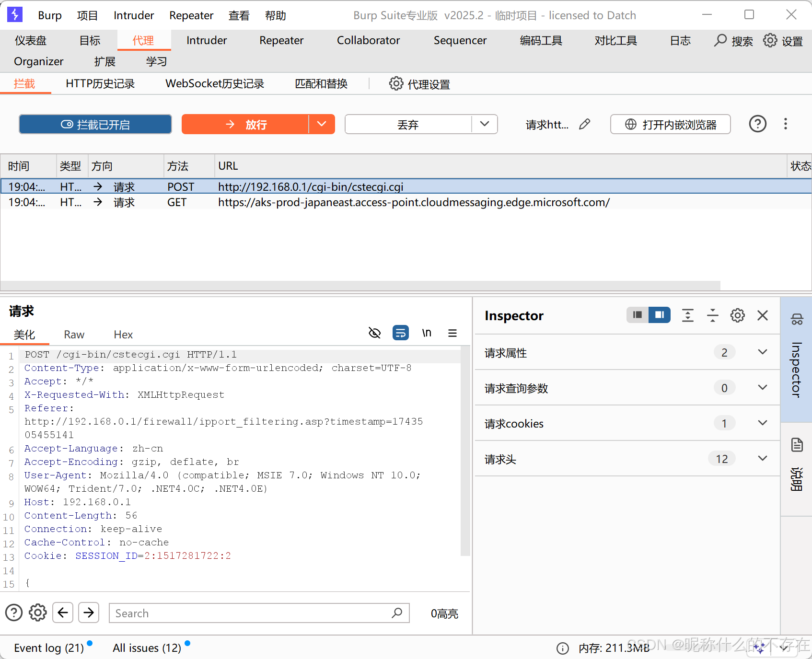812x659 pixels.
Task: Toggle hide non-printable characters eye icon
Action: [x=374, y=333]
